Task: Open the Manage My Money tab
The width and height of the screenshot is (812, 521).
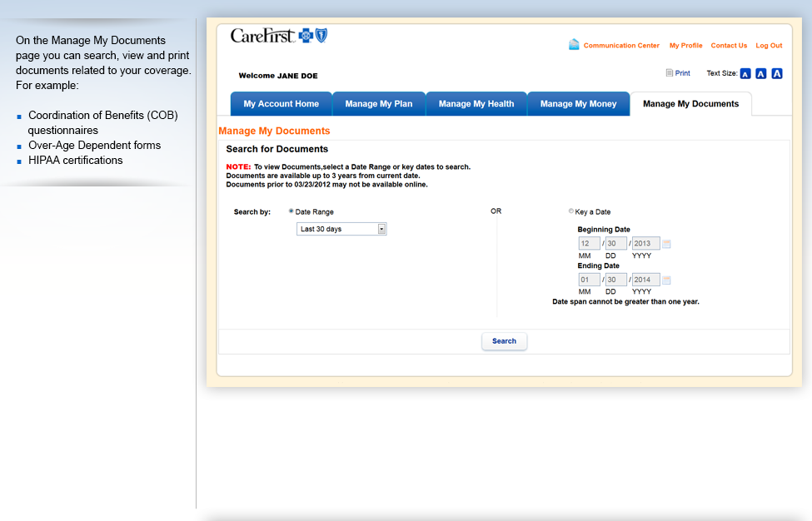Action: (579, 104)
